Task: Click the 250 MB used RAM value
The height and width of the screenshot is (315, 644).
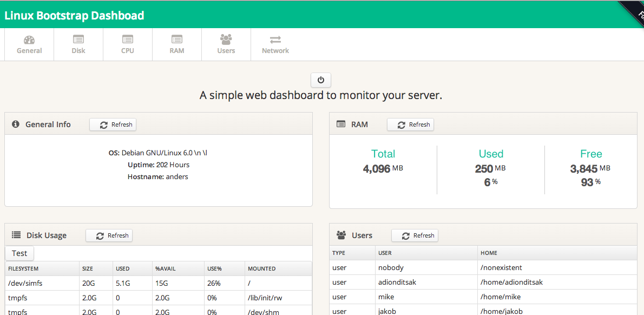Action: coord(490,168)
